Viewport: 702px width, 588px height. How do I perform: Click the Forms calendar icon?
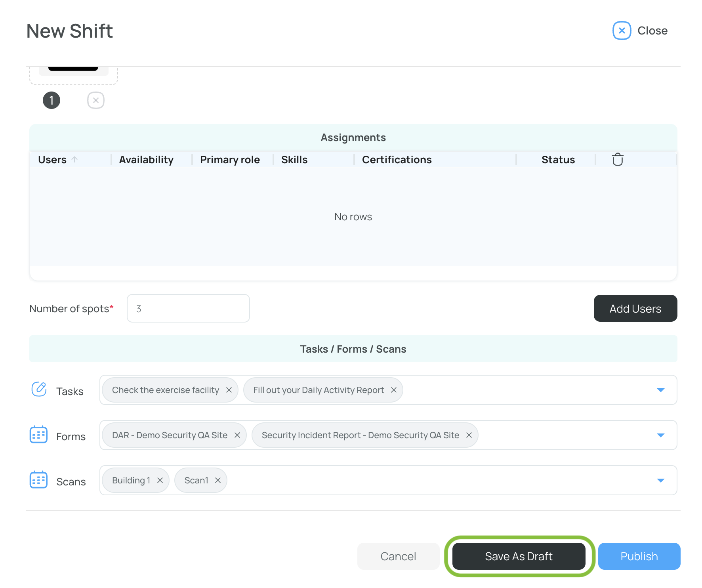39,435
